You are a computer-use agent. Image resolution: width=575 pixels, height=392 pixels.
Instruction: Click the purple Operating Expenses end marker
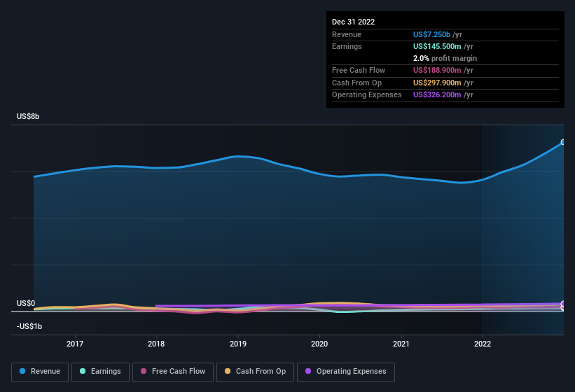coord(563,304)
